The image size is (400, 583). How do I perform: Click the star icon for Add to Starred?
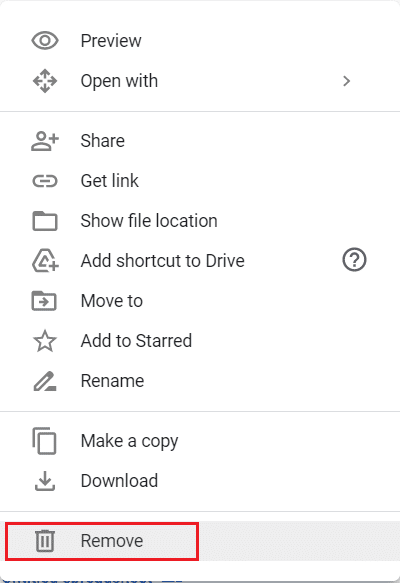pyautogui.click(x=45, y=341)
